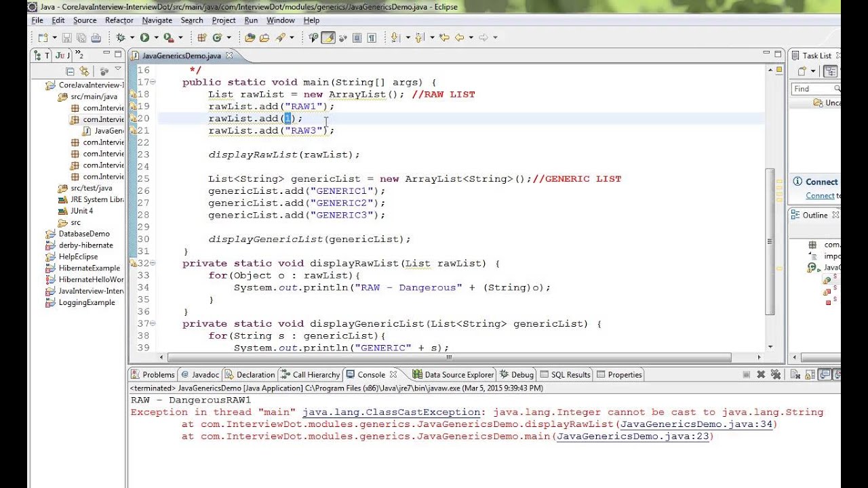Click New Java Class toolbar icon

coord(217,38)
